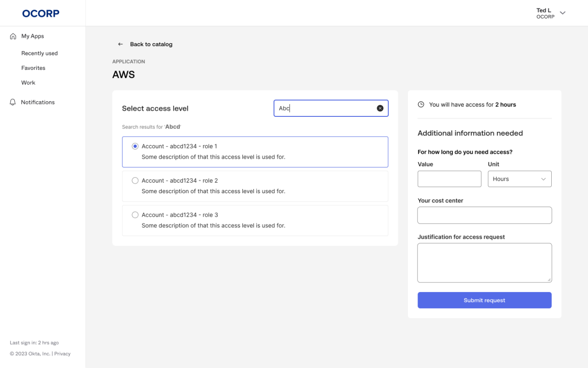Click the OCORP logo

(x=40, y=13)
